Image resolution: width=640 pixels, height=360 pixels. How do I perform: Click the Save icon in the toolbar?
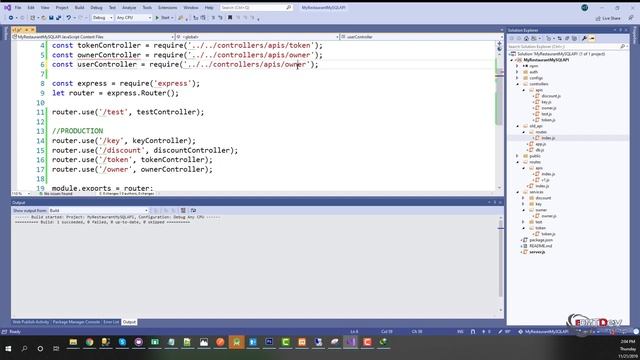51,18
